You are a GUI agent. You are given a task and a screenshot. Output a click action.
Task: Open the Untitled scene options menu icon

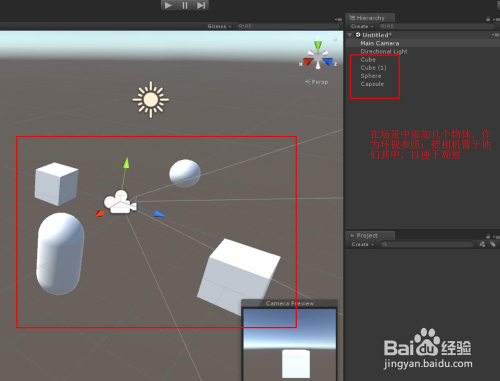[495, 35]
